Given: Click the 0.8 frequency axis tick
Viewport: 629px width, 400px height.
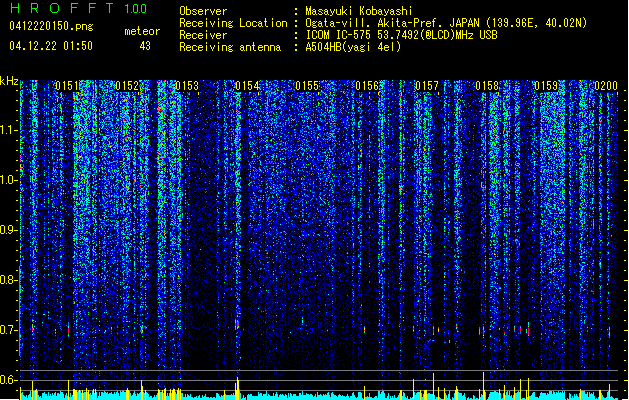Looking at the screenshot, I should [x=9, y=280].
